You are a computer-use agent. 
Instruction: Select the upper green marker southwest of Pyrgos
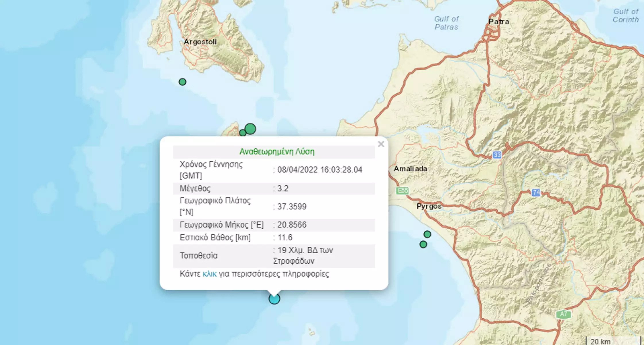(x=427, y=234)
